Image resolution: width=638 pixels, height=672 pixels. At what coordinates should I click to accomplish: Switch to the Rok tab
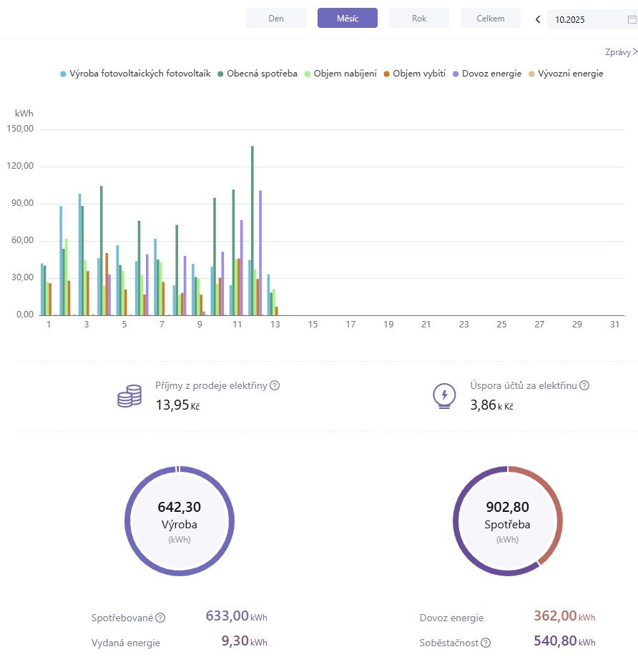pyautogui.click(x=419, y=19)
